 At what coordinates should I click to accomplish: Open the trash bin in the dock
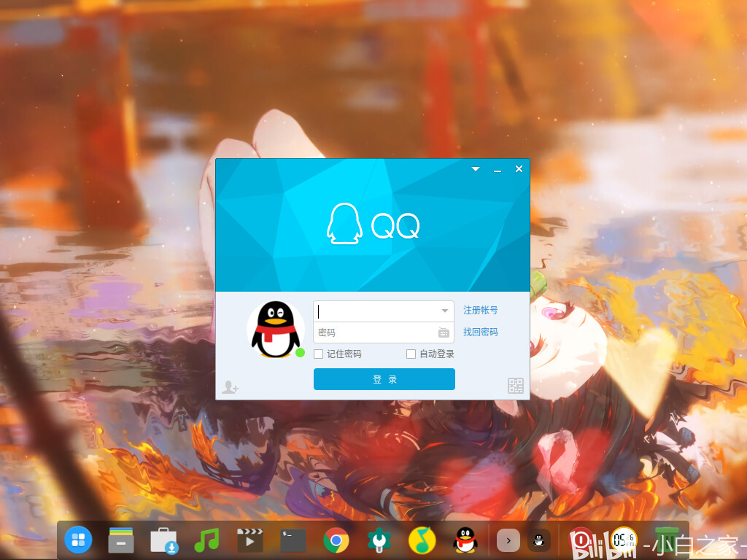click(x=666, y=540)
